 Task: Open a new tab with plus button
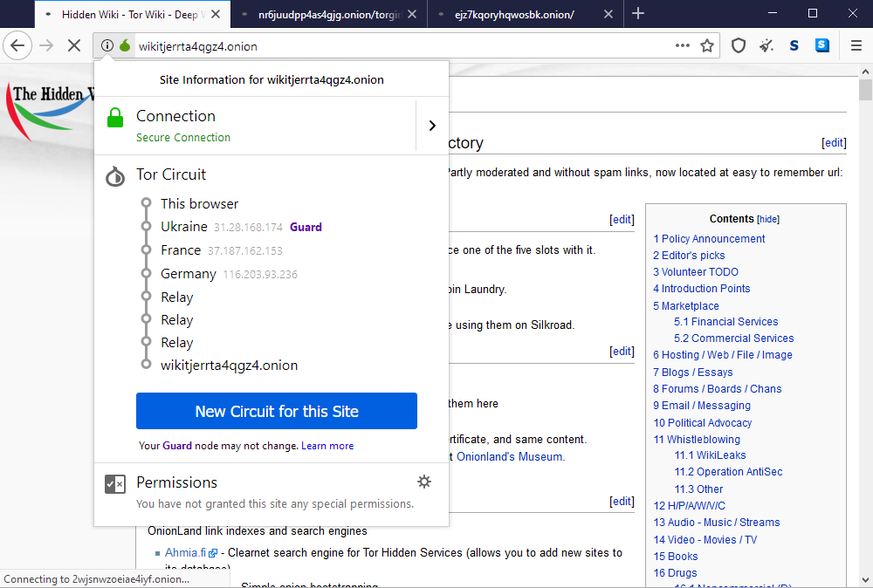tap(638, 13)
